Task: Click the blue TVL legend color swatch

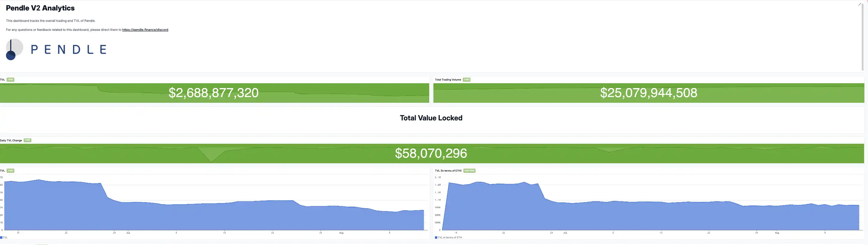Action: (x=1, y=238)
